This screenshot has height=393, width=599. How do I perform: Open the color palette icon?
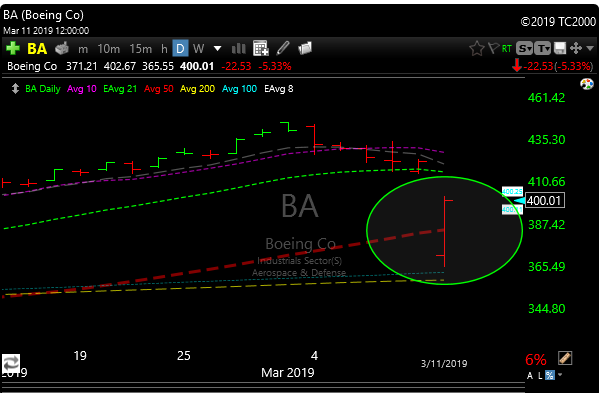[587, 84]
